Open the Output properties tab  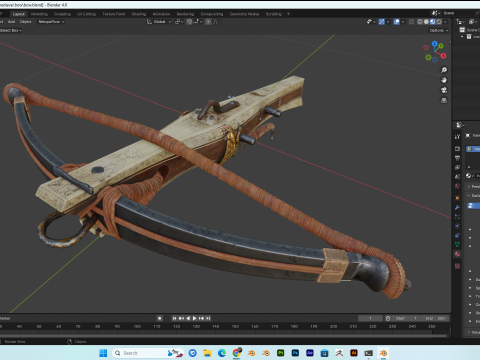(x=457, y=158)
